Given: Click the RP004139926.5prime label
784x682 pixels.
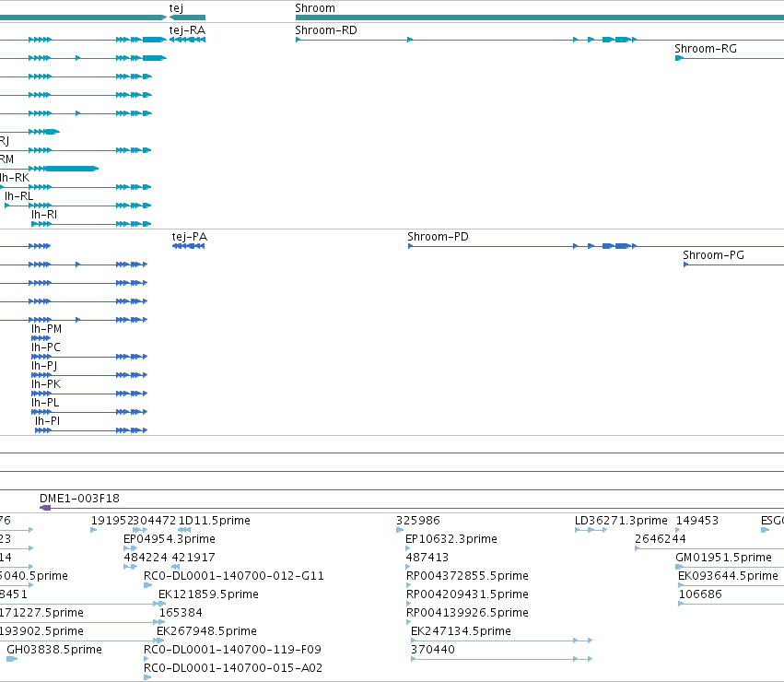Looking at the screenshot, I should coord(467,613).
